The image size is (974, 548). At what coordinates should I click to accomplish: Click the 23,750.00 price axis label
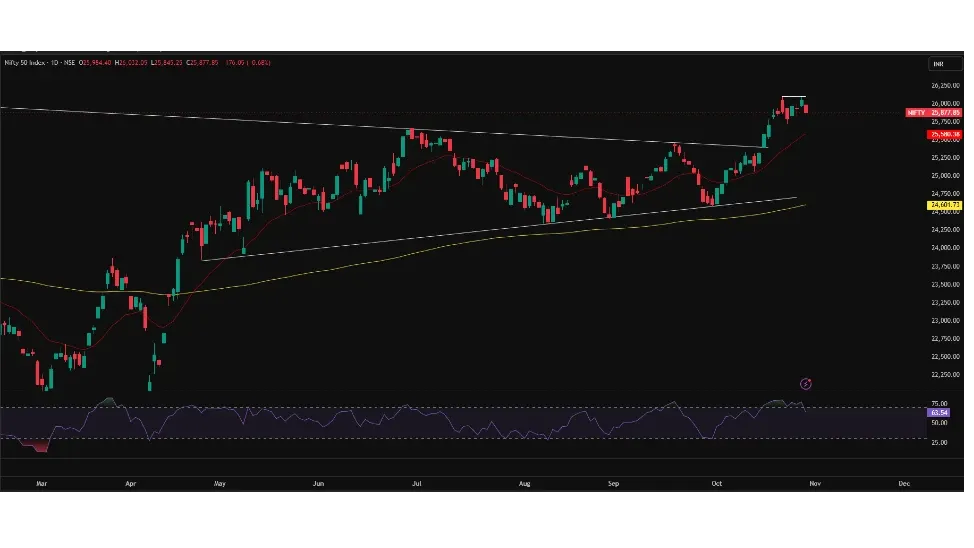click(x=945, y=267)
